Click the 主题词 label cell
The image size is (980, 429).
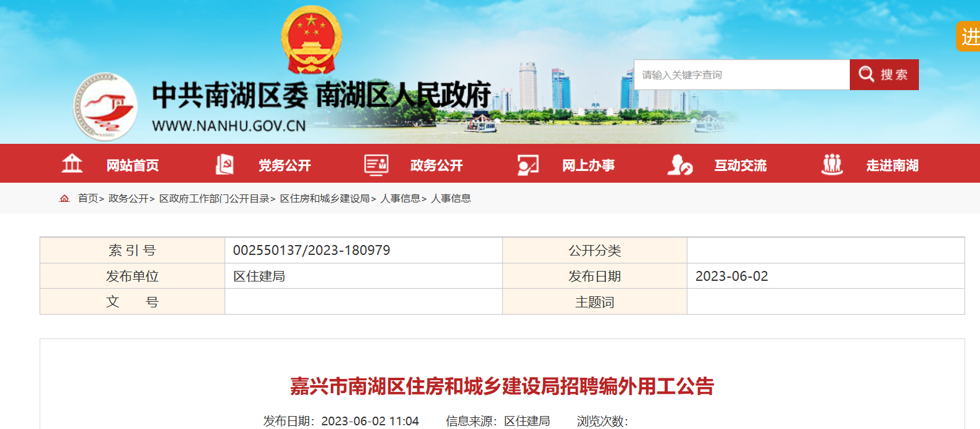tap(595, 302)
